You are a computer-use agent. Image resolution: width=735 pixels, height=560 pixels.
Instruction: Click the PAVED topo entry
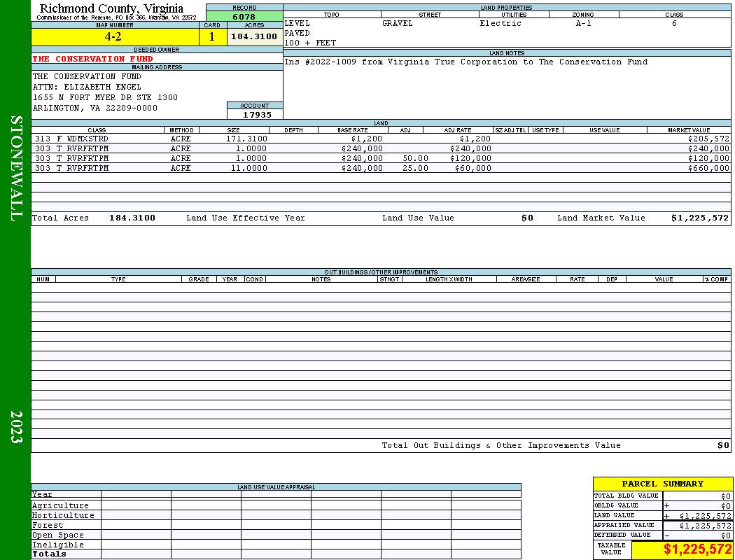(x=297, y=34)
